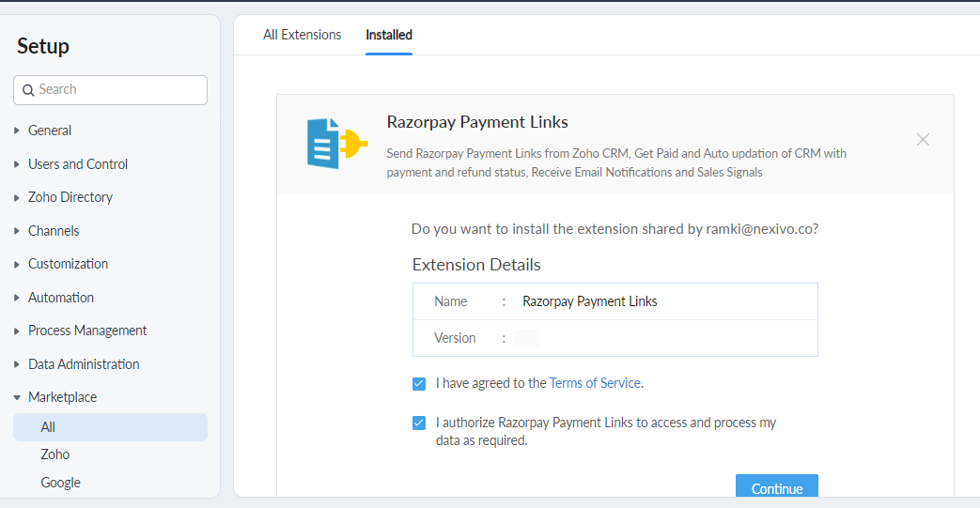
Task: Expand the Data Administration arrow
Action: (17, 364)
